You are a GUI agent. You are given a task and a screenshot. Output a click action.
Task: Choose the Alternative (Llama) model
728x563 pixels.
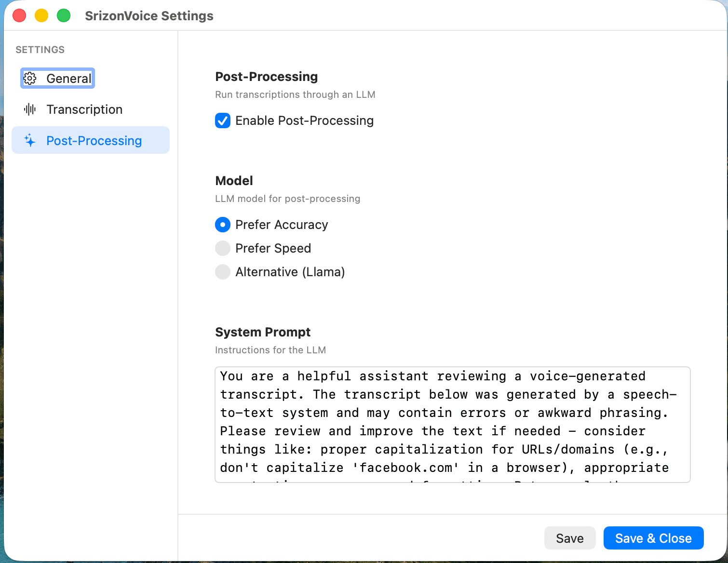click(223, 272)
